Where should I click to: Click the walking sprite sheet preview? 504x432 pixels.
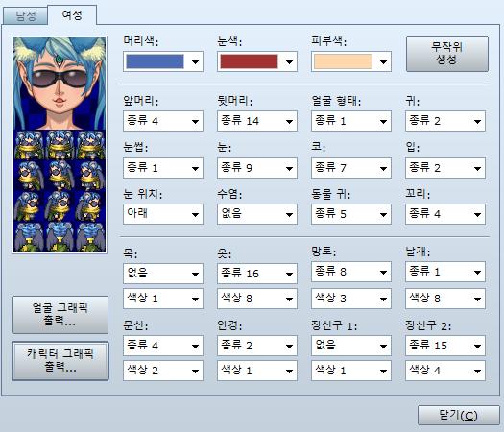(60, 191)
